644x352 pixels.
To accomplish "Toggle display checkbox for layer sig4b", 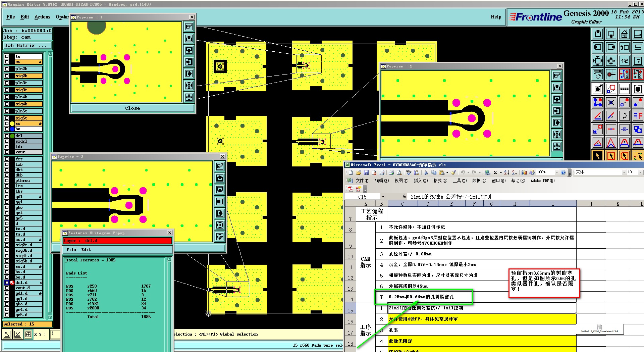I will (x=7, y=104).
